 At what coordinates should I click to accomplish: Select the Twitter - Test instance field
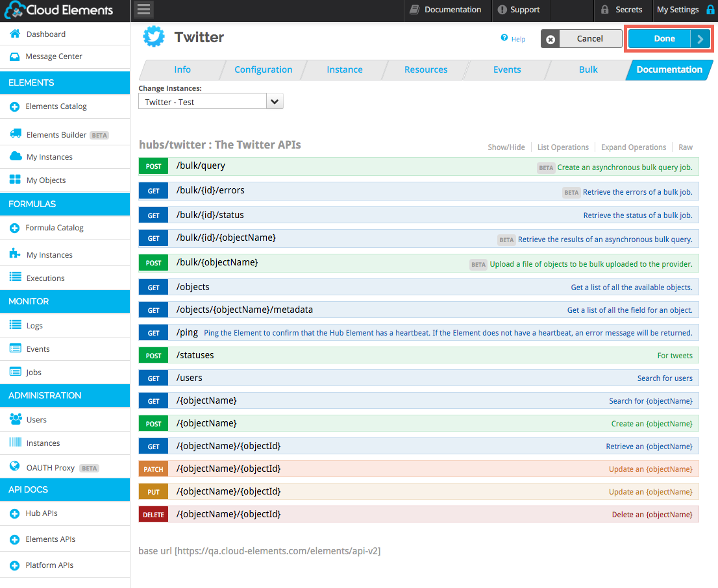click(203, 101)
